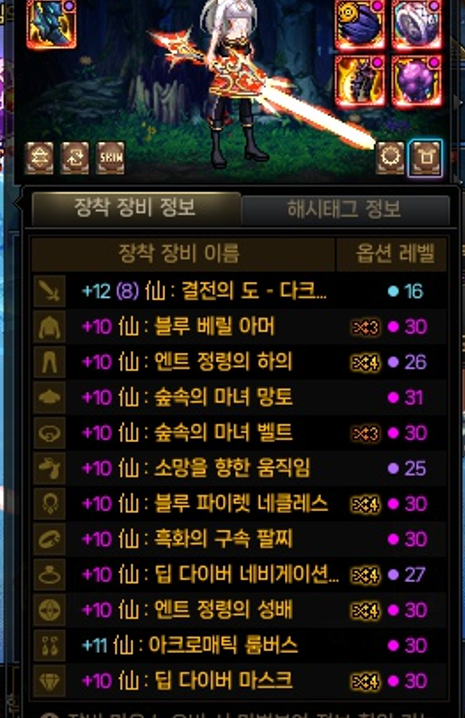The width and height of the screenshot is (465, 718).
Task: Click the swap arrows icon button
Action: [x=39, y=158]
